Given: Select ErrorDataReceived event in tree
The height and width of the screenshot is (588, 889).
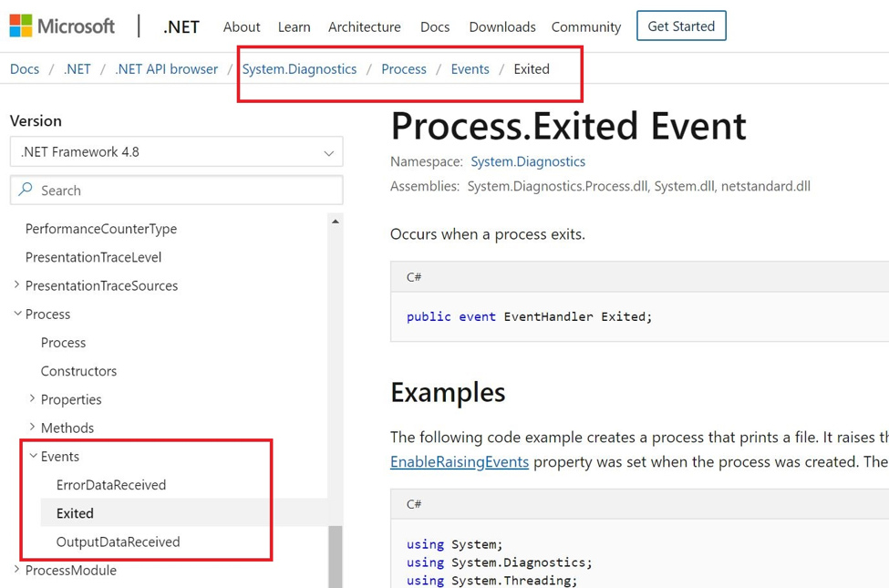Looking at the screenshot, I should [x=111, y=485].
